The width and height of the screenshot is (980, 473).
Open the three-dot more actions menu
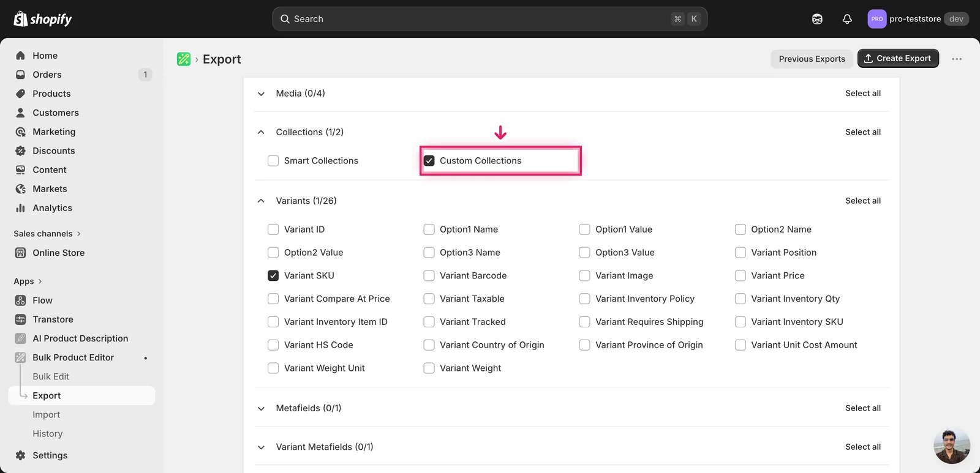tap(957, 59)
